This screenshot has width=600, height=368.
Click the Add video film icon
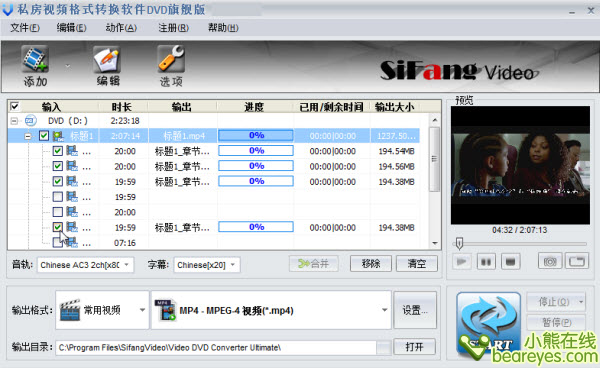(x=35, y=59)
